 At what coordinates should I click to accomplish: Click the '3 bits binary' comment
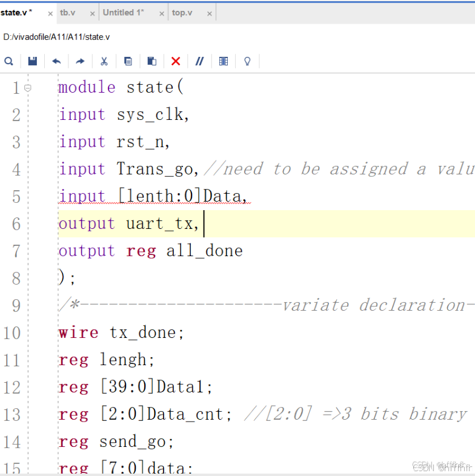click(404, 414)
